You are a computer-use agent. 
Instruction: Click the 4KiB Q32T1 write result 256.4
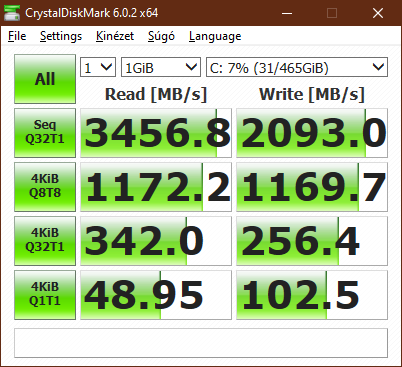[x=312, y=241]
